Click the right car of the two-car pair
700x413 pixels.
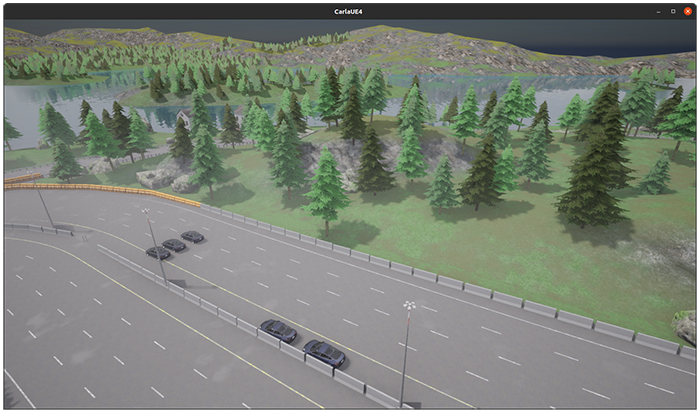(x=324, y=353)
